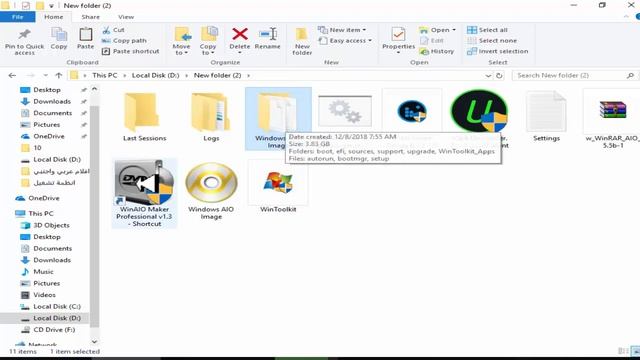Open the Properties ribbon button
Viewport: 640px width, 360px height.
tap(398, 40)
